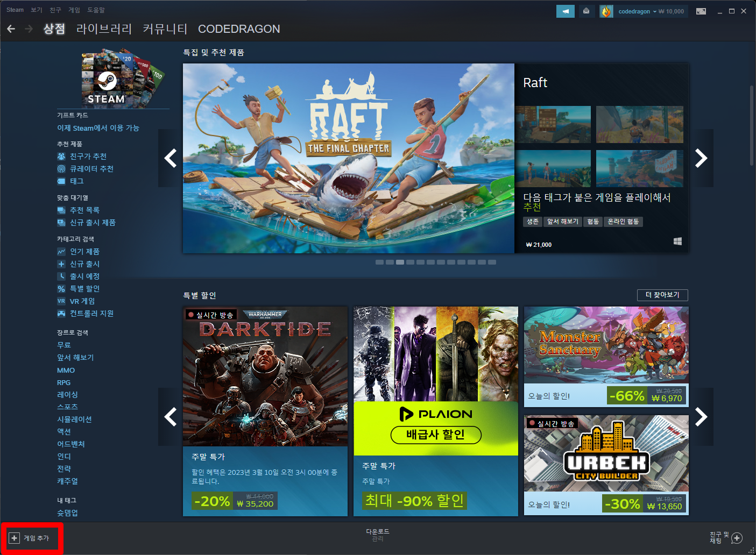Click the 특별 할인 percent icon

pyautogui.click(x=61, y=289)
